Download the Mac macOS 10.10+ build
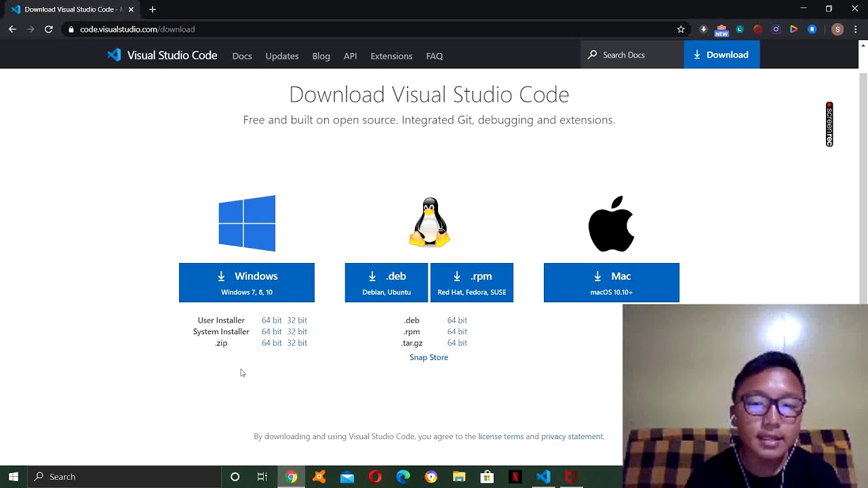 click(x=611, y=283)
